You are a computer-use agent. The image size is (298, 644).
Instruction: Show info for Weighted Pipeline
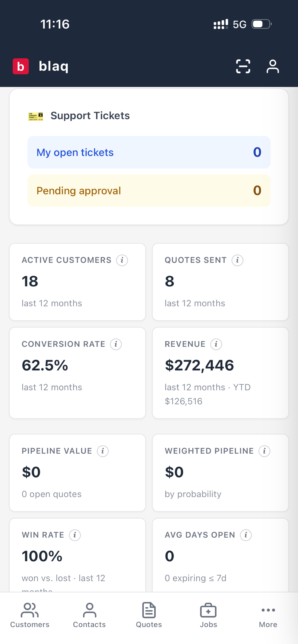point(264,451)
